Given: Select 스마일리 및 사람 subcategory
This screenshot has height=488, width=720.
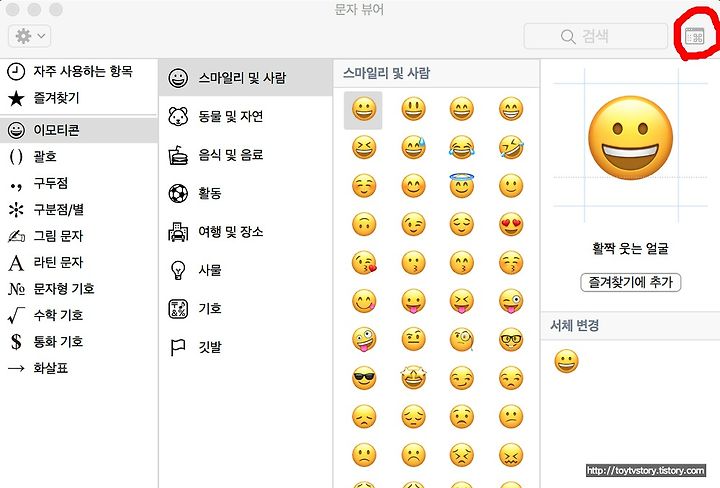Looking at the screenshot, I should 246,78.
